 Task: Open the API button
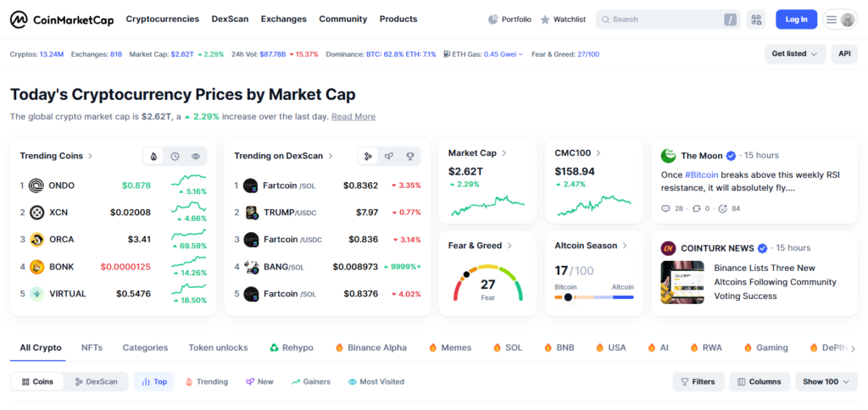844,54
